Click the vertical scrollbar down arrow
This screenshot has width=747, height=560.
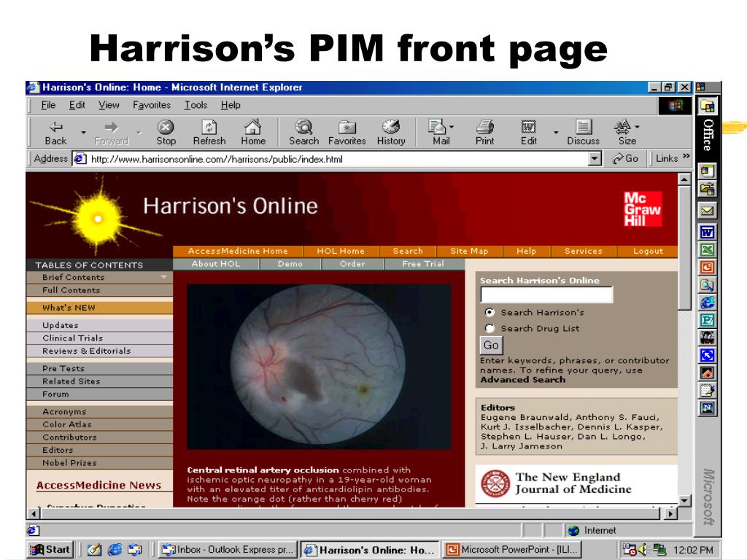[684, 500]
